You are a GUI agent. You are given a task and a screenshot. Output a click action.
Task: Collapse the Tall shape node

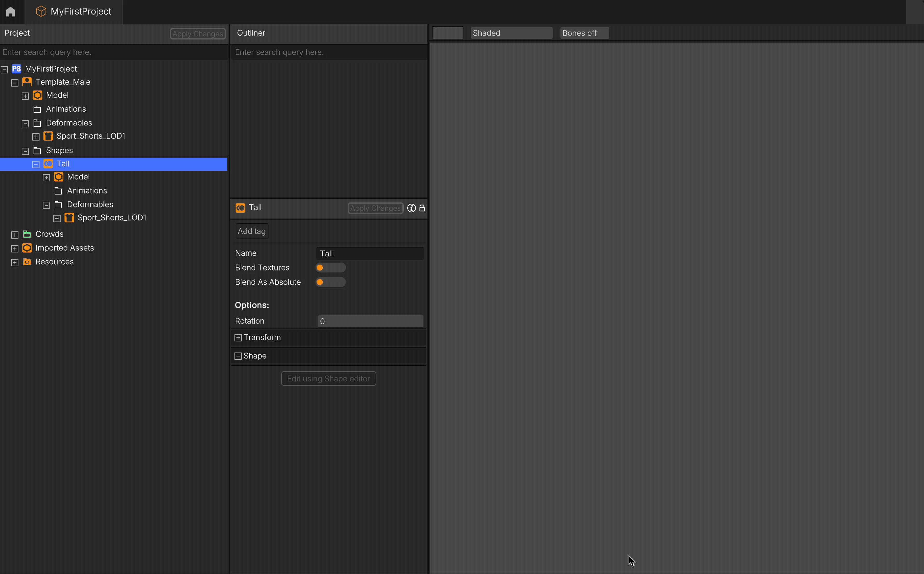click(x=36, y=164)
